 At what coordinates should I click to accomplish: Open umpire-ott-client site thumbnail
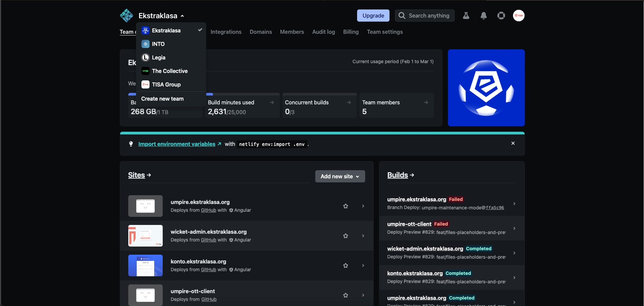[x=145, y=295]
